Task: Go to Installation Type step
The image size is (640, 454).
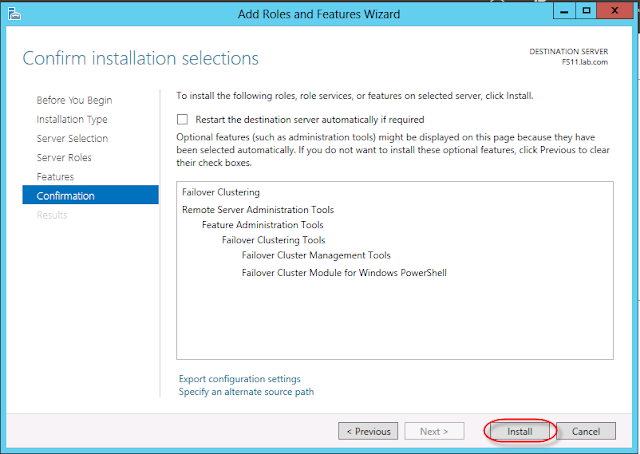Action: coord(72,119)
